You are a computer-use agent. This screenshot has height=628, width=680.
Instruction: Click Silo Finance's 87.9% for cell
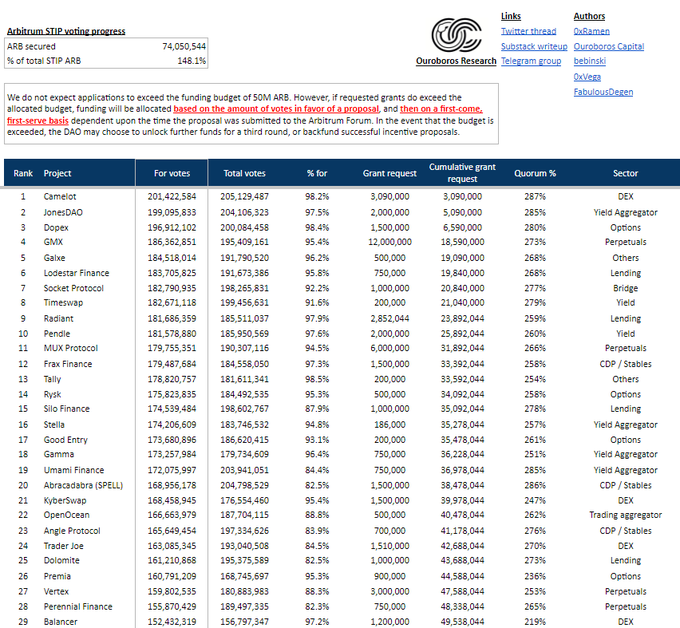tap(317, 409)
